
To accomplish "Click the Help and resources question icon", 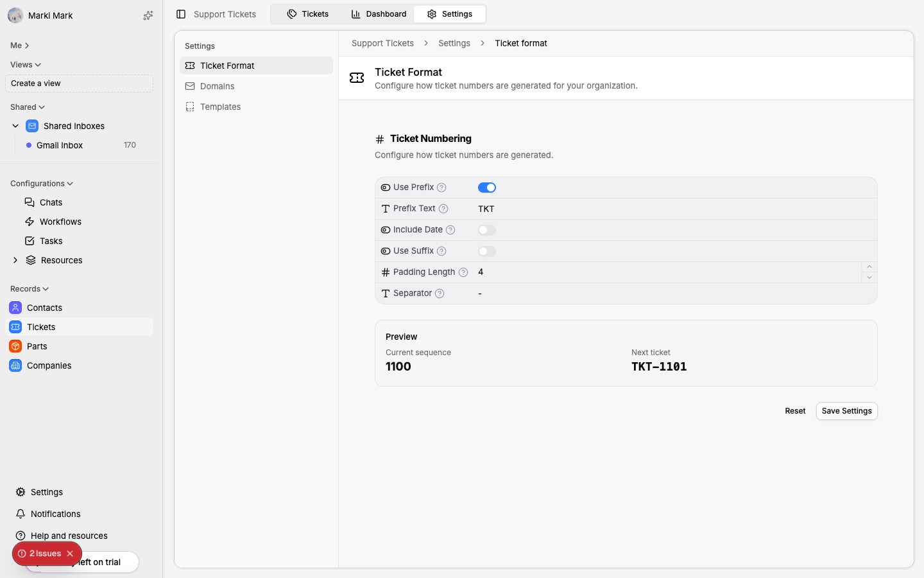I will (21, 536).
